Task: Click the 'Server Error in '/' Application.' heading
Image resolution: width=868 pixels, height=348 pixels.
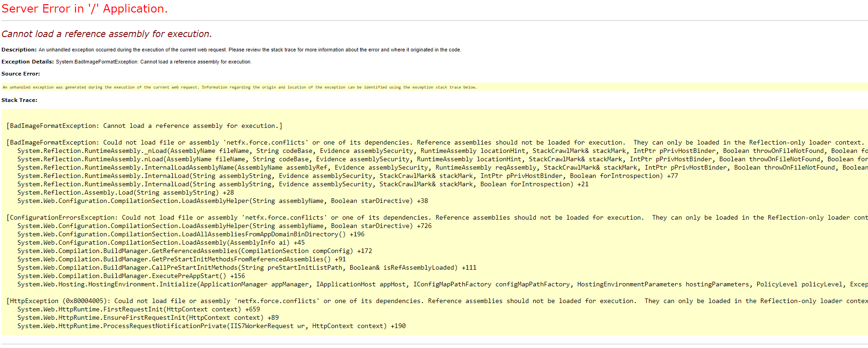Action: click(84, 9)
